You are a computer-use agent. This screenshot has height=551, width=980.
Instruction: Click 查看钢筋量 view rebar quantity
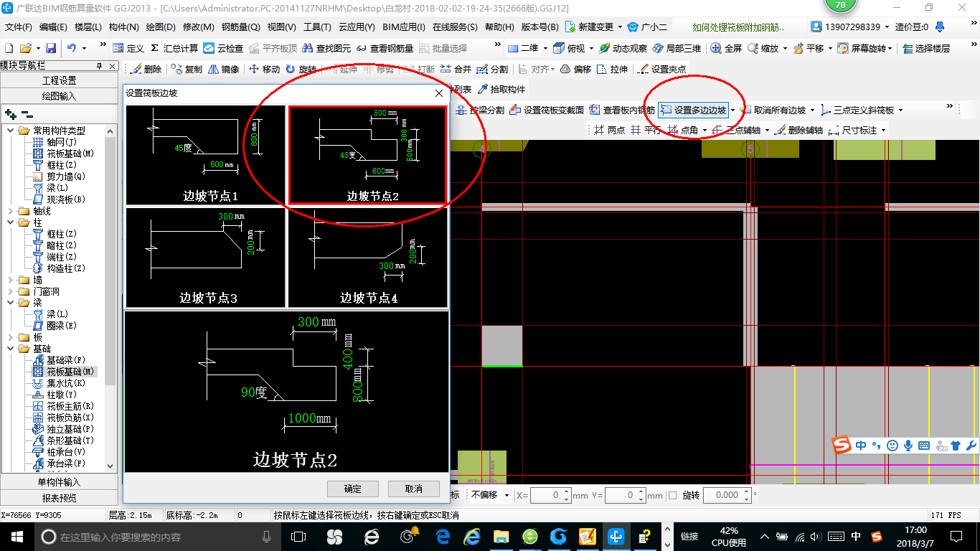385,48
